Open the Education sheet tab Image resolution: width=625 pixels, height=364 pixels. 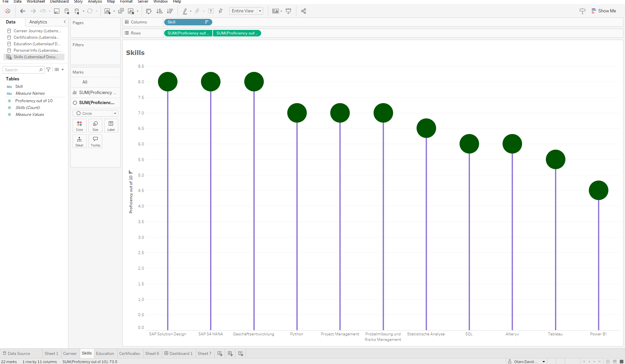click(105, 354)
